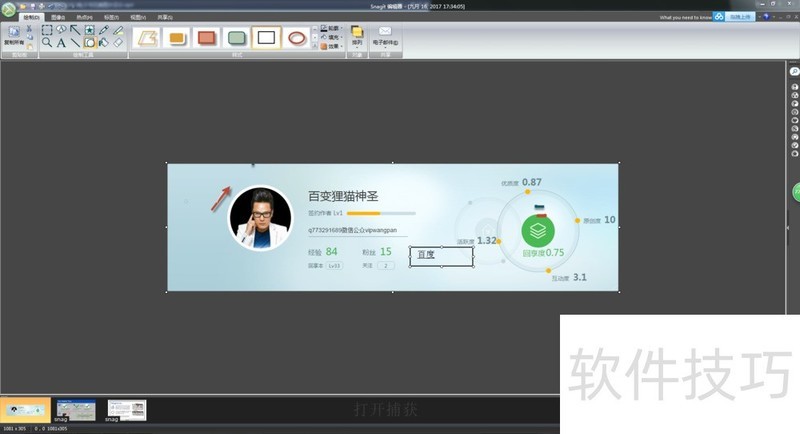The height and width of the screenshot is (434, 800).
Task: Switch to the Hotspots ribbon tab
Action: (x=84, y=17)
